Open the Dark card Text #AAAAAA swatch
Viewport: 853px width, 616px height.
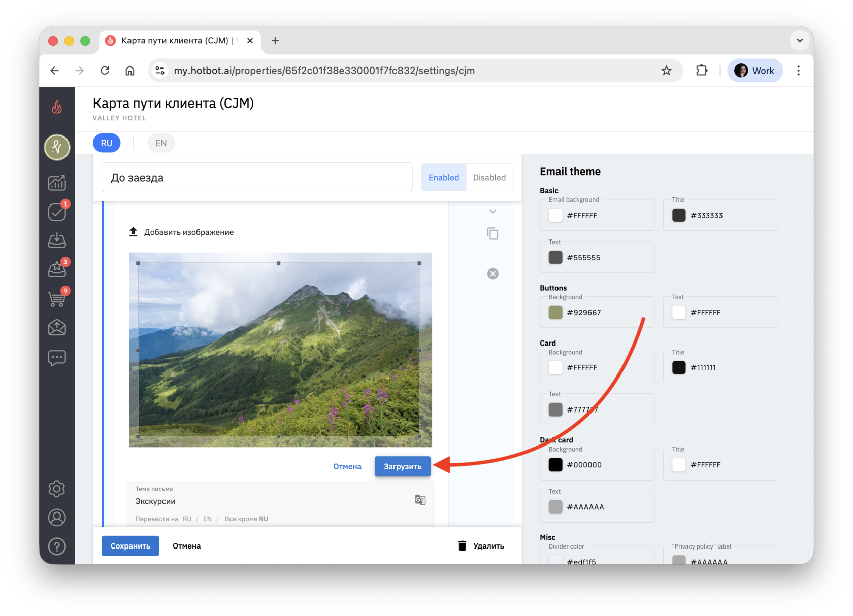(555, 506)
